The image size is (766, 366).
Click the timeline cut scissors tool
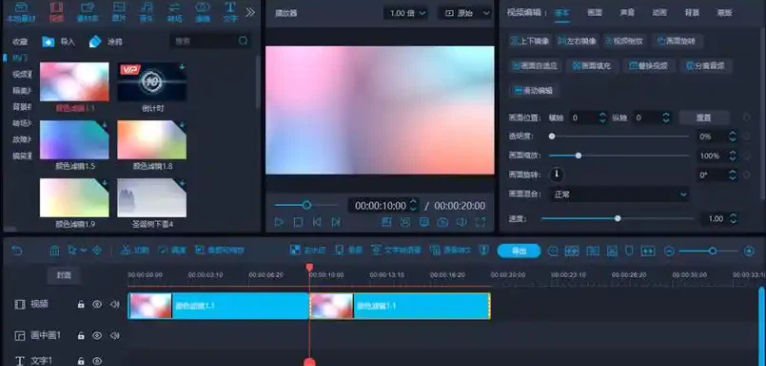coord(134,250)
